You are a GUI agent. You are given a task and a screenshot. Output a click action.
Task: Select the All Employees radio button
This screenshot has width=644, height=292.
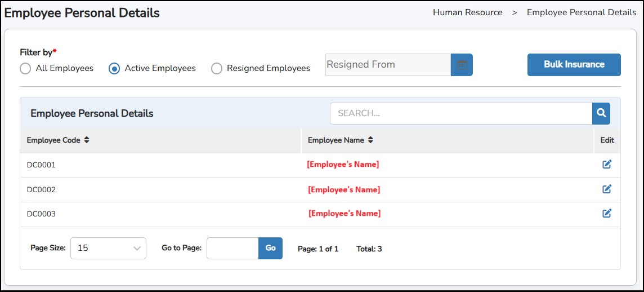click(25, 69)
